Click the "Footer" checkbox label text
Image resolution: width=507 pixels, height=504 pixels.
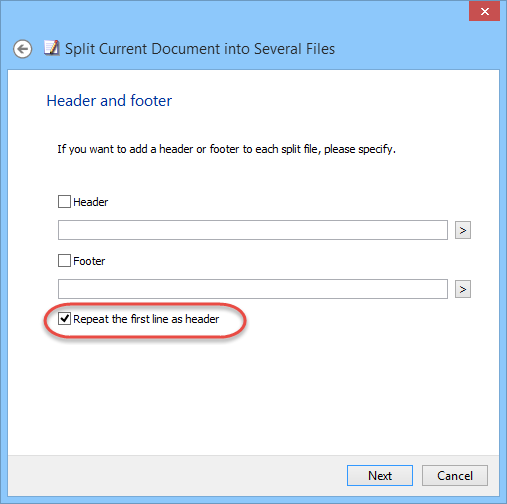pyautogui.click(x=89, y=261)
